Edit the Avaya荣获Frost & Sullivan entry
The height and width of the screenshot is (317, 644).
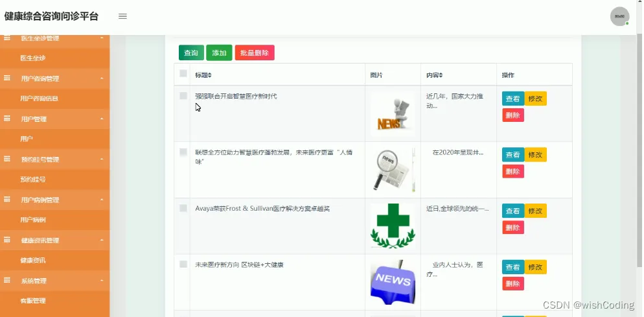coord(536,211)
